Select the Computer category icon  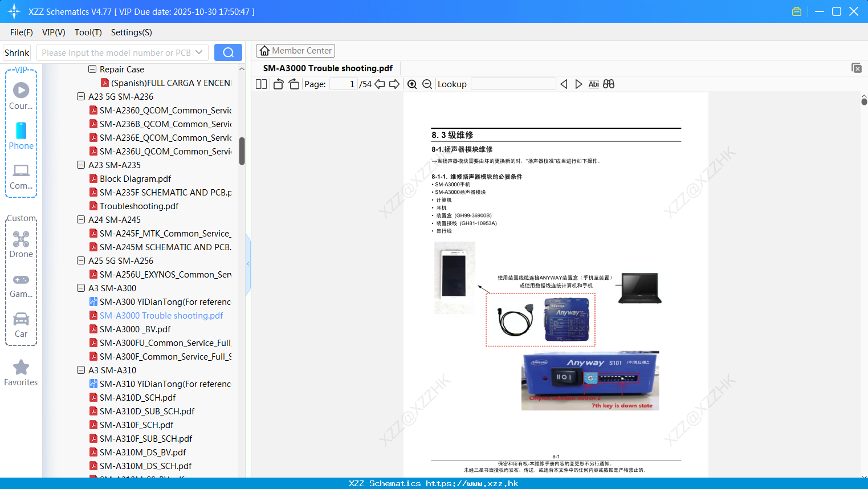point(21,176)
